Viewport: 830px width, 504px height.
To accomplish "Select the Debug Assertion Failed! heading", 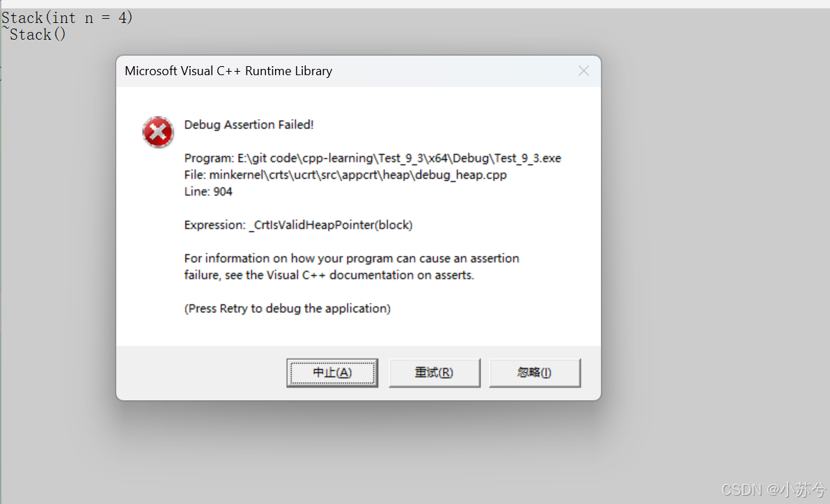I will 249,125.
